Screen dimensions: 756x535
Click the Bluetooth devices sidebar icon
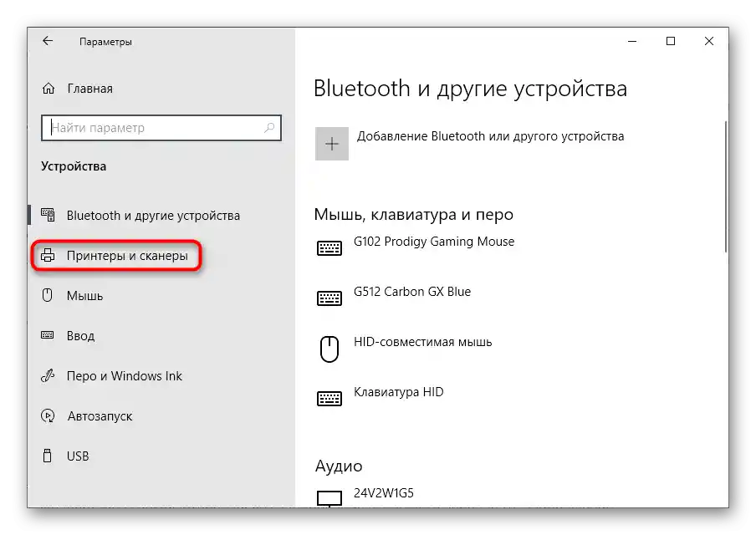(x=48, y=215)
